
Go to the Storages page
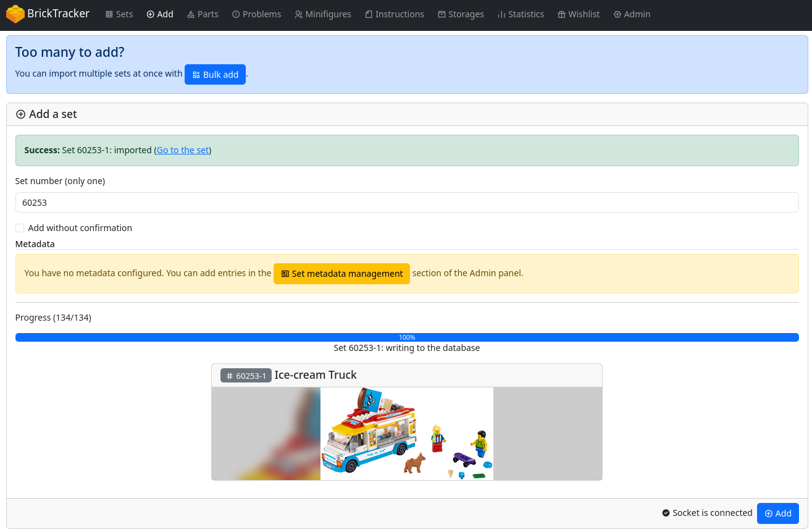click(x=461, y=14)
